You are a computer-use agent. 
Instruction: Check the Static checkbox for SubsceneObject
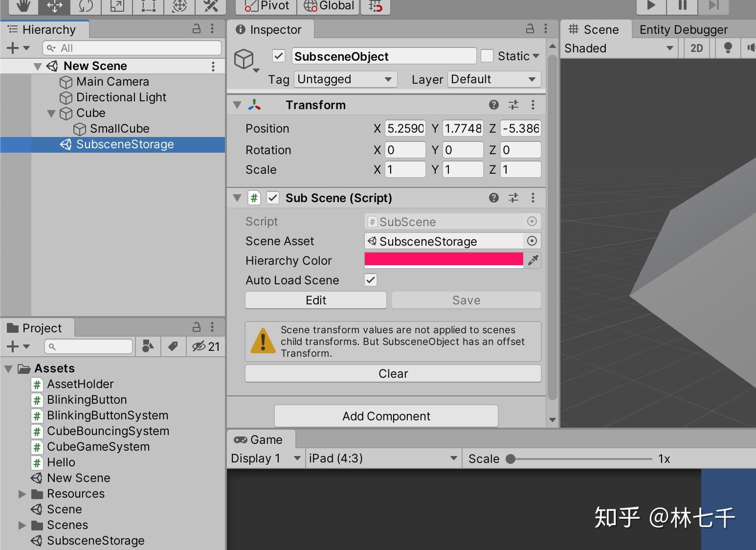487,56
